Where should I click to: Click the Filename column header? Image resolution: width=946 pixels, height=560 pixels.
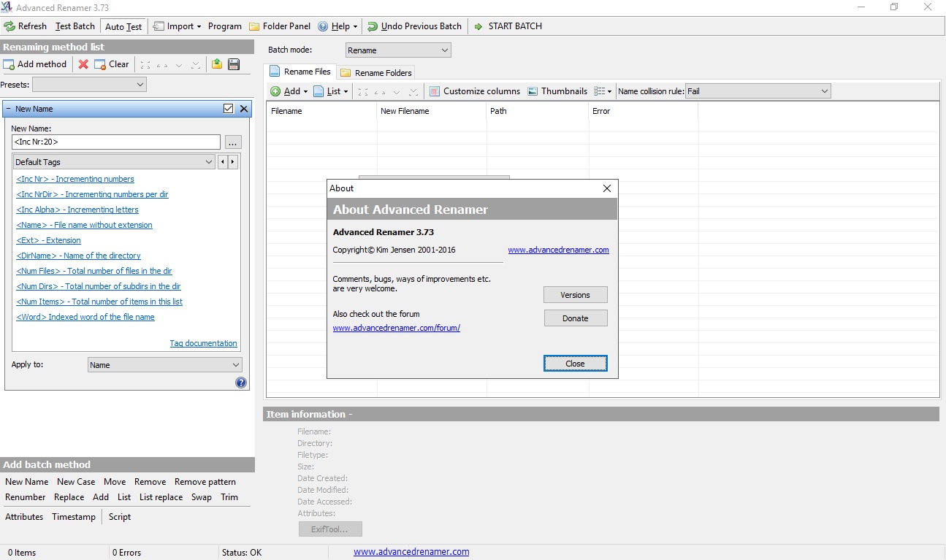321,111
